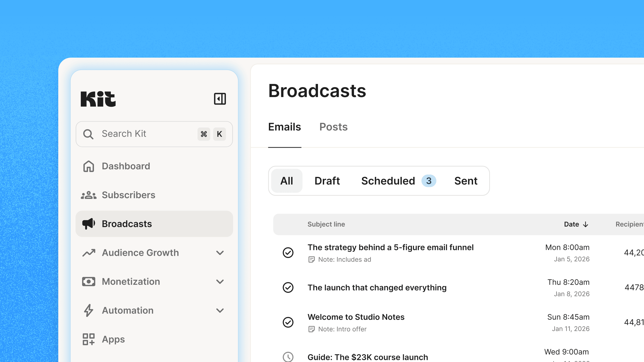The height and width of the screenshot is (362, 644).
Task: Click the Apps grid-plus icon
Action: pos(89,339)
